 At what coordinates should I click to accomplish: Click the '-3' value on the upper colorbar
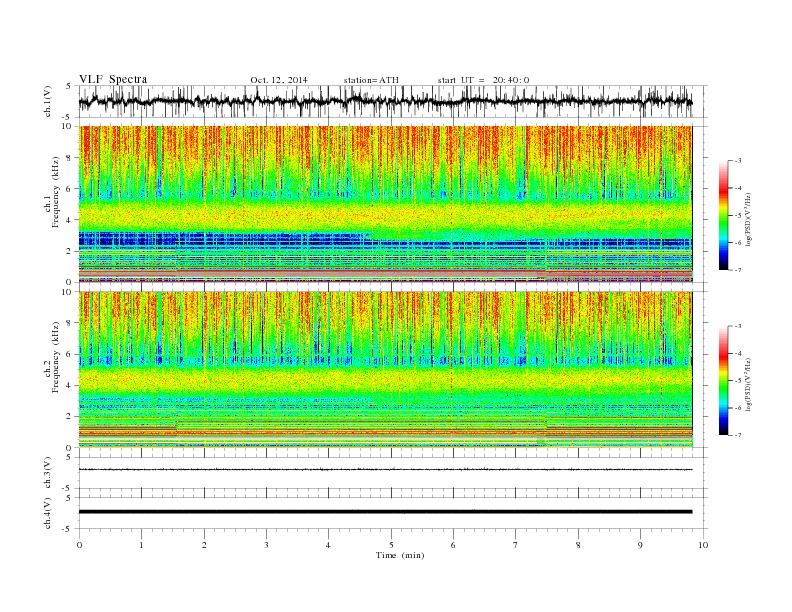tap(737, 161)
